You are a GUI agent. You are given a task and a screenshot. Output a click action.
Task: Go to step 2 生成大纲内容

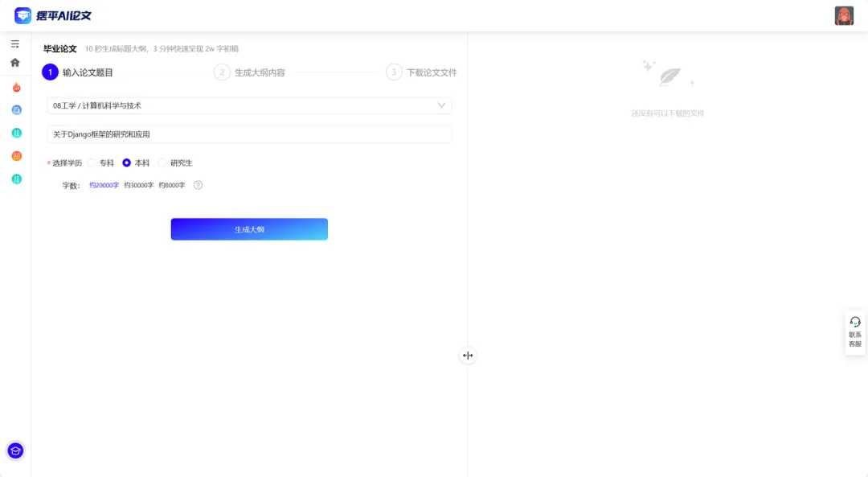(x=251, y=72)
